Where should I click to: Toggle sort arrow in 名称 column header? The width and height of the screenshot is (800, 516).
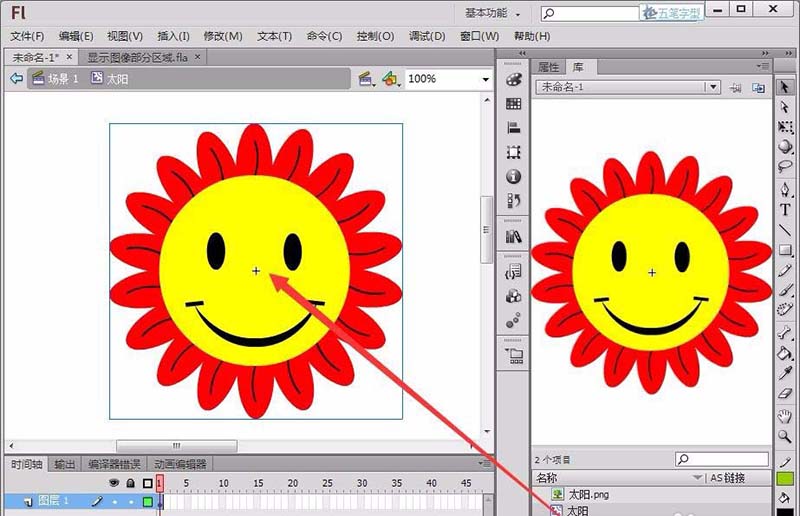(x=697, y=478)
